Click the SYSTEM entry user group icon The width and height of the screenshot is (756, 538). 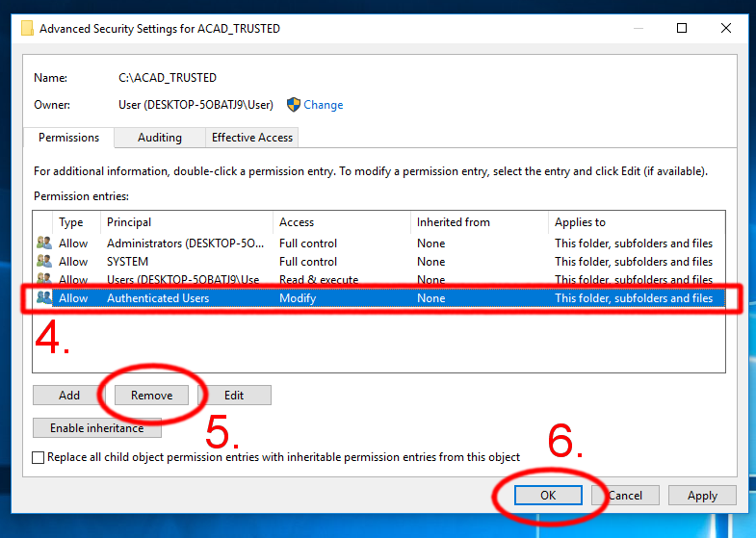44,262
